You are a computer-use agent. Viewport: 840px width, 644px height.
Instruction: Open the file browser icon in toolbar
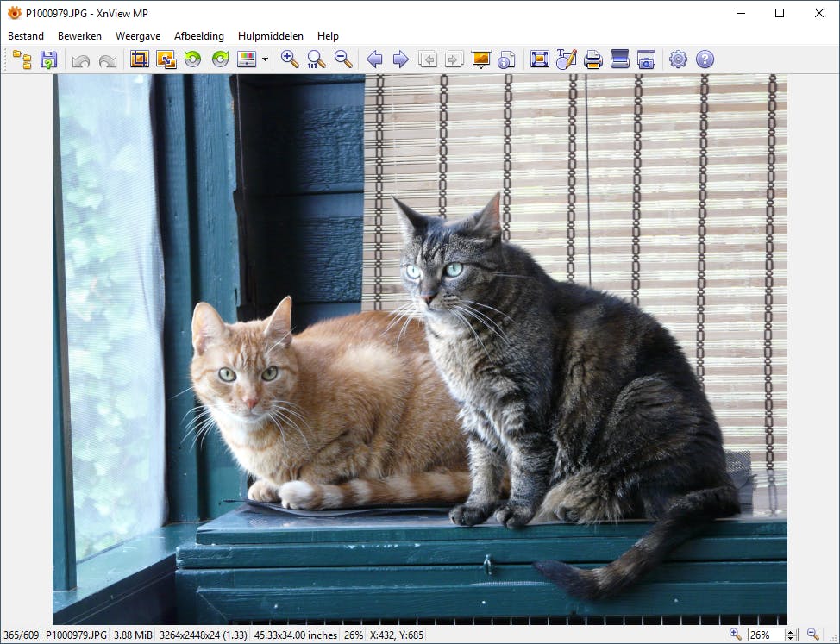pos(22,59)
